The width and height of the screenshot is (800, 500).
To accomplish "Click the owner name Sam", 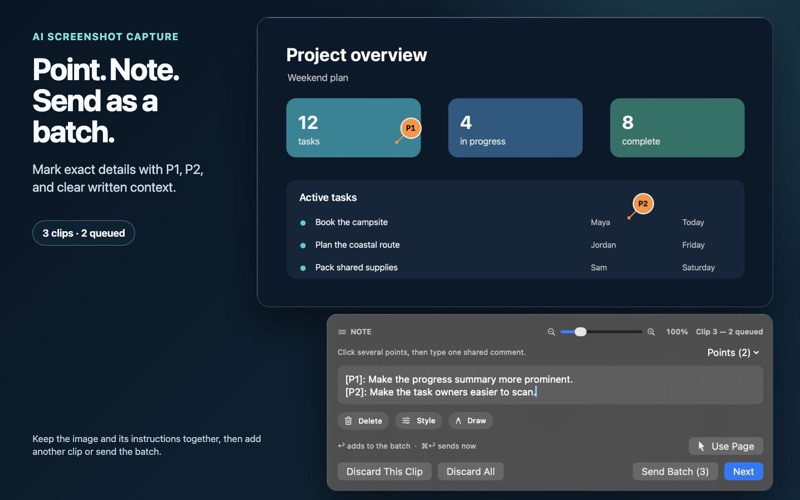I will pyautogui.click(x=598, y=267).
